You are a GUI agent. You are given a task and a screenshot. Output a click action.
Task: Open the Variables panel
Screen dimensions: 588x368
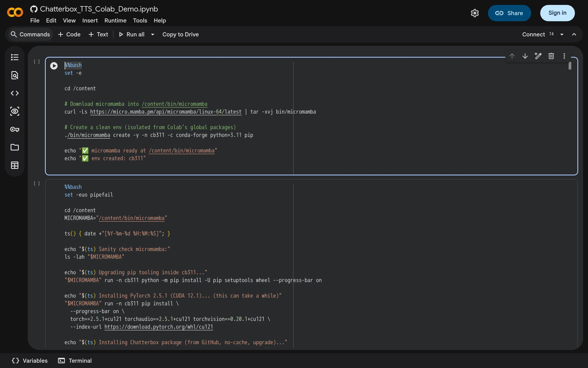coord(30,361)
